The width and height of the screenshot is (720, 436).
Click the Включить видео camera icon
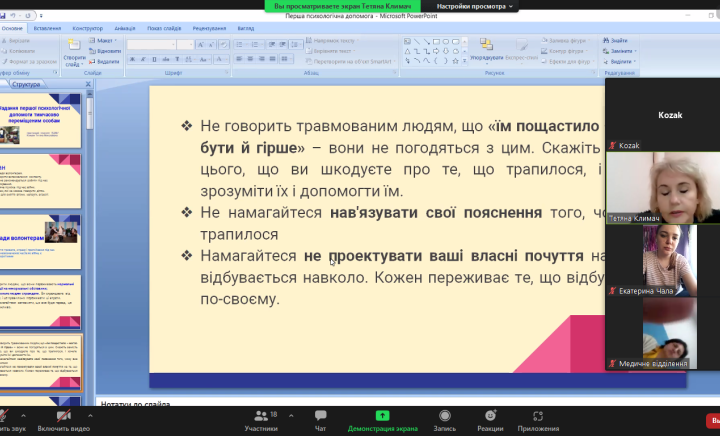point(63,416)
